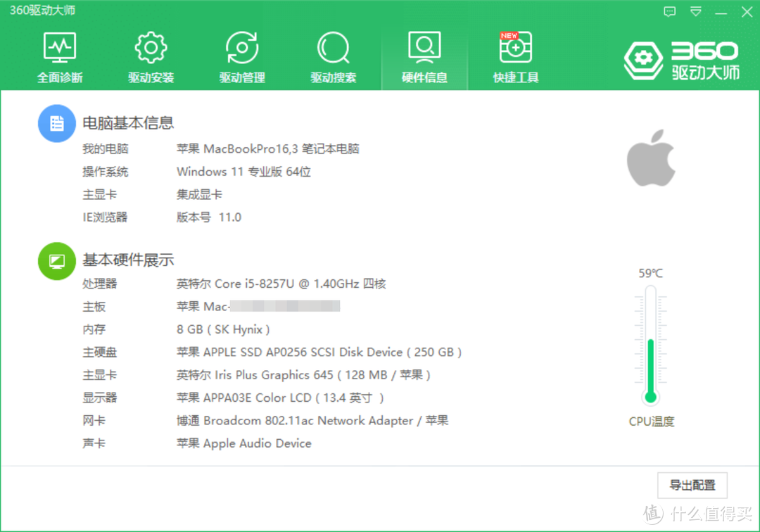The image size is (760, 532).
Task: Open the feedback message bubble icon
Action: pos(669,11)
